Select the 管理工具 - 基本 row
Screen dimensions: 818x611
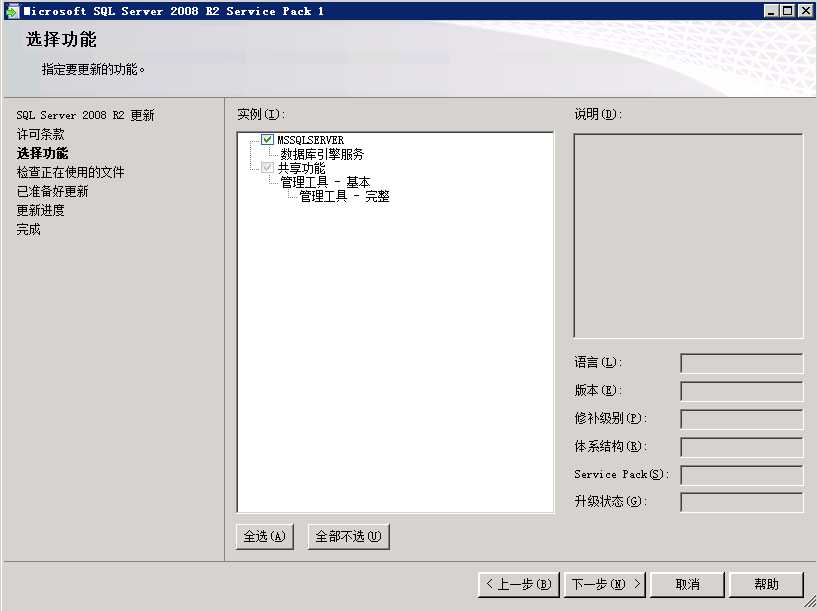tap(325, 182)
